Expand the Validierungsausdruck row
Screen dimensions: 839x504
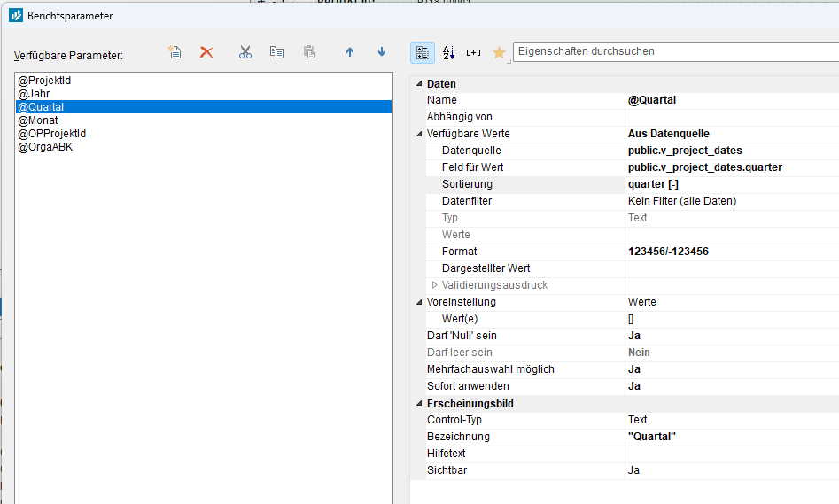(x=434, y=285)
